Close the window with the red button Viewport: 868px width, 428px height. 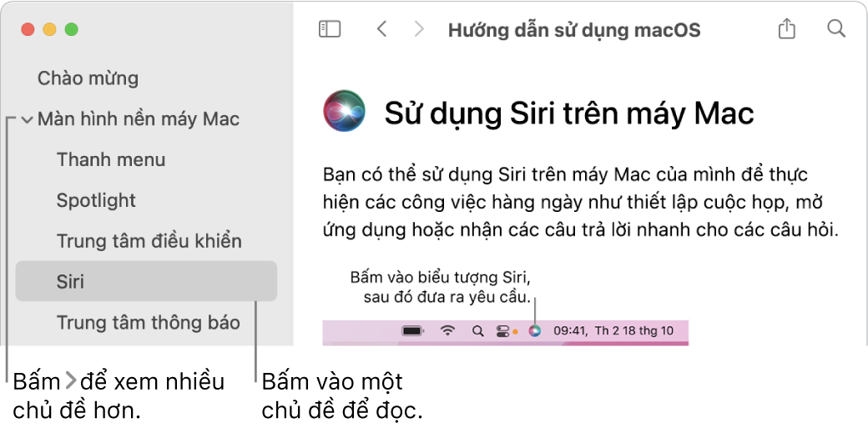click(x=28, y=29)
